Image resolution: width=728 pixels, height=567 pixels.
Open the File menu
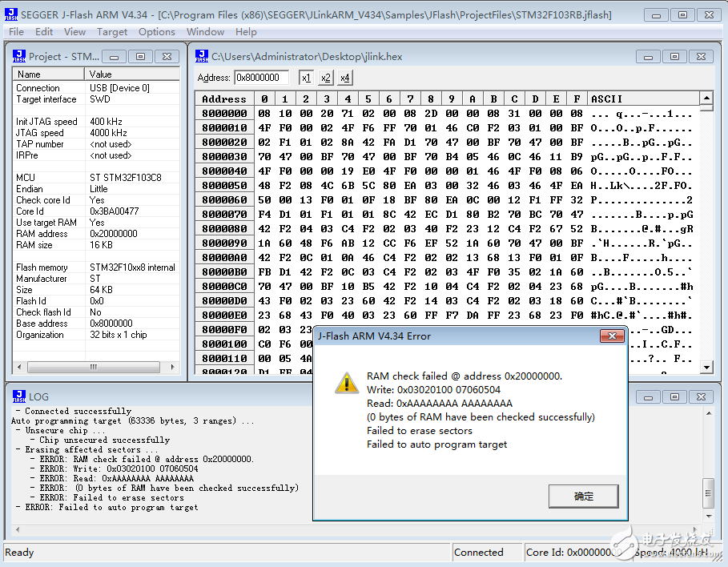[16, 32]
